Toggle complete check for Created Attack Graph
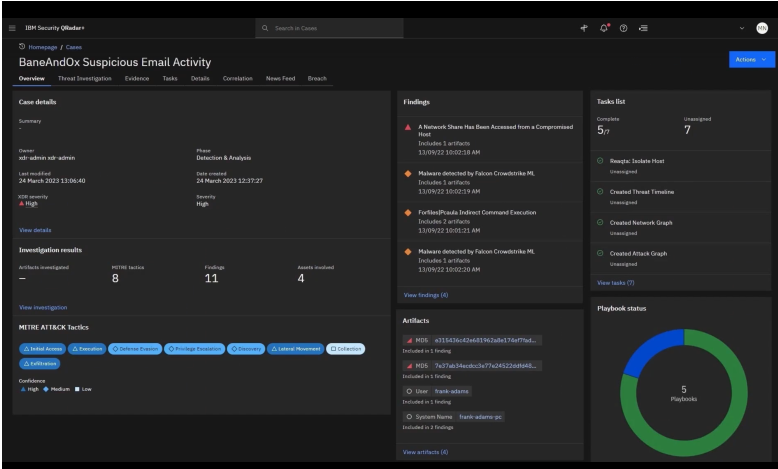The image size is (778, 469). pos(600,253)
